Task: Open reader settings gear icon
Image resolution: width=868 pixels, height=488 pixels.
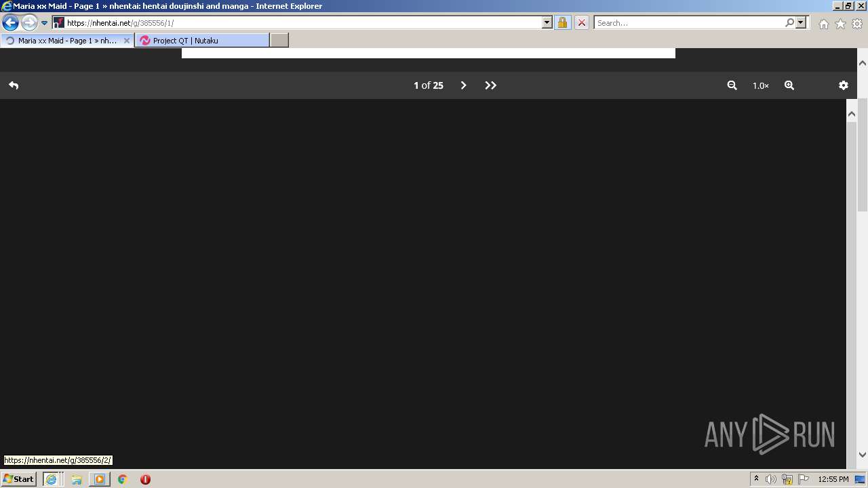Action: pyautogui.click(x=844, y=85)
